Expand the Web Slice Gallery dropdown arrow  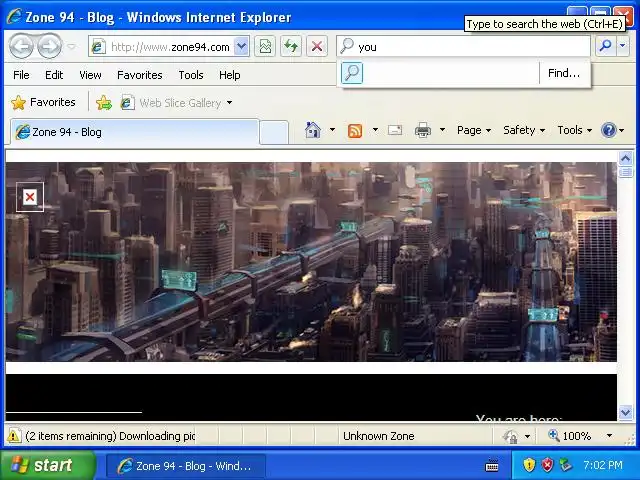pos(229,102)
